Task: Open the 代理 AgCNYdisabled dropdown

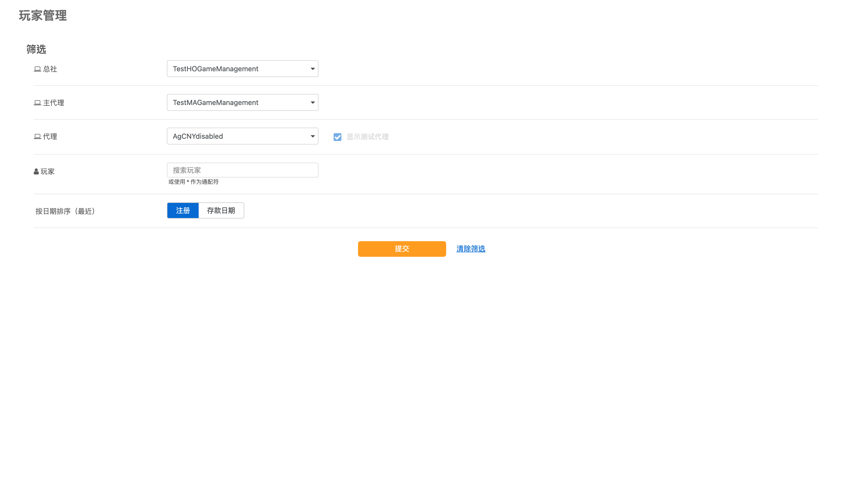Action: click(x=238, y=136)
